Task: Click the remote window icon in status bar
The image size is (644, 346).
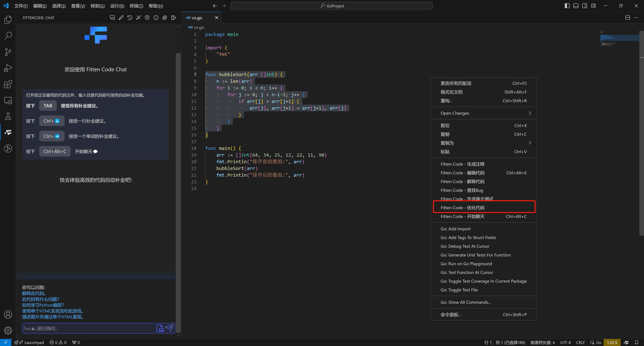Action: pos(5,342)
